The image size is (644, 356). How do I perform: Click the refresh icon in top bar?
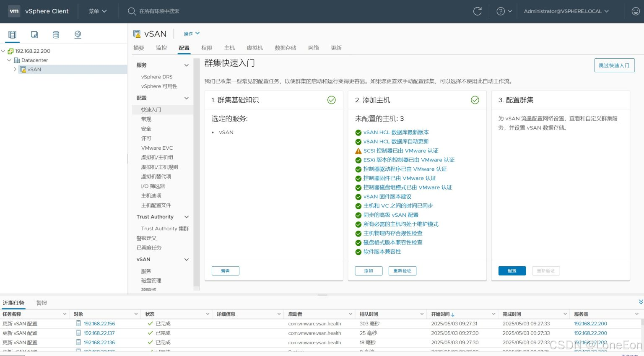tap(477, 11)
